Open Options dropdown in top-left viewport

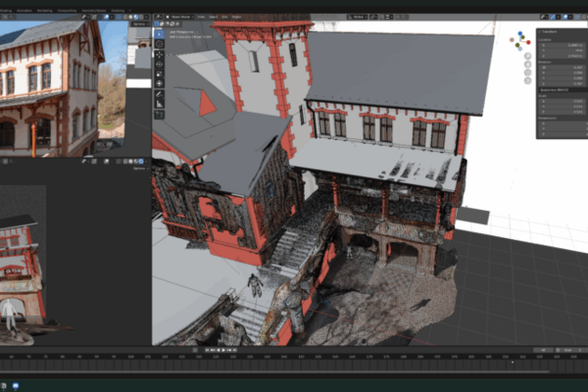[140, 24]
